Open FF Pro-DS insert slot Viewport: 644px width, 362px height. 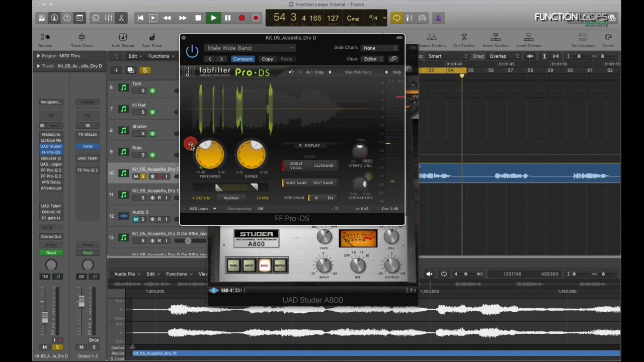[x=51, y=152]
